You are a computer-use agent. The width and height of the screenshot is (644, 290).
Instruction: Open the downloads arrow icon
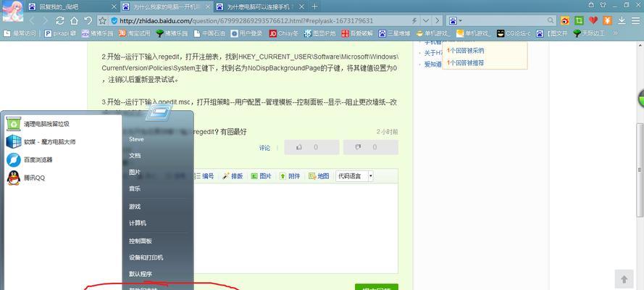(622, 20)
